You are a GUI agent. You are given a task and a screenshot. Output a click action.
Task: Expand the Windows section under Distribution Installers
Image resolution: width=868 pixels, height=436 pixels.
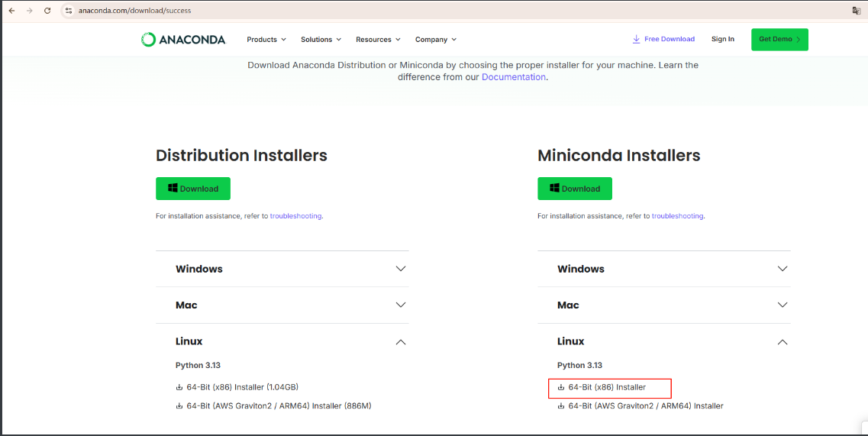[x=282, y=269]
